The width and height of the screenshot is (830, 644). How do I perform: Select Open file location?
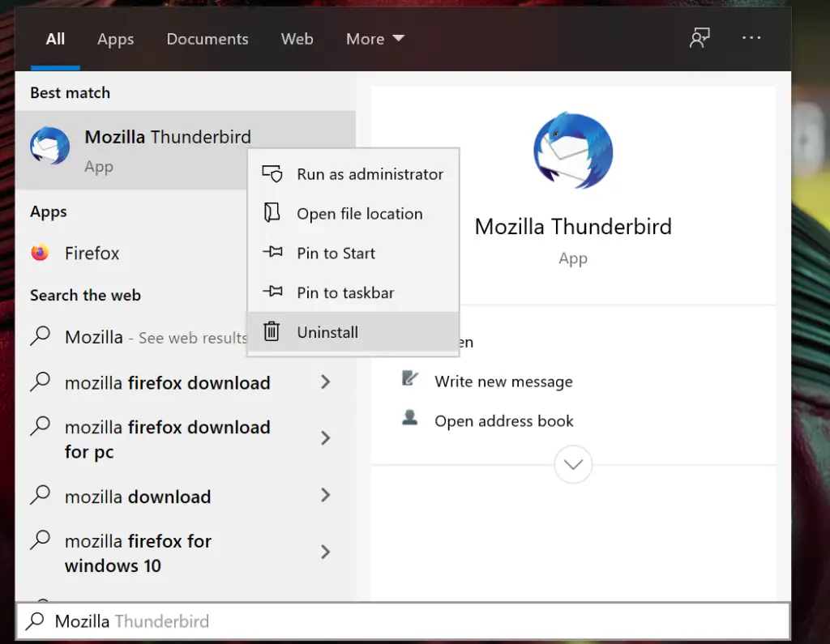(x=353, y=213)
